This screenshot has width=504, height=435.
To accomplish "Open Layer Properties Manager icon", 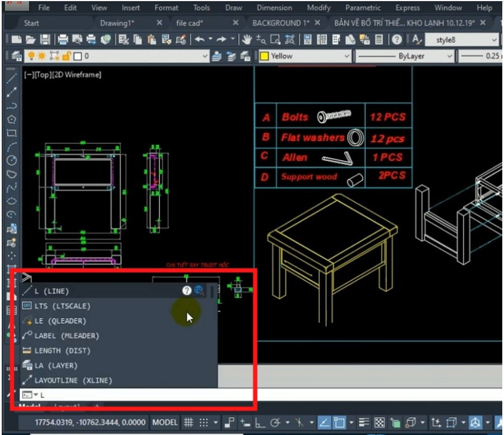I will point(17,56).
